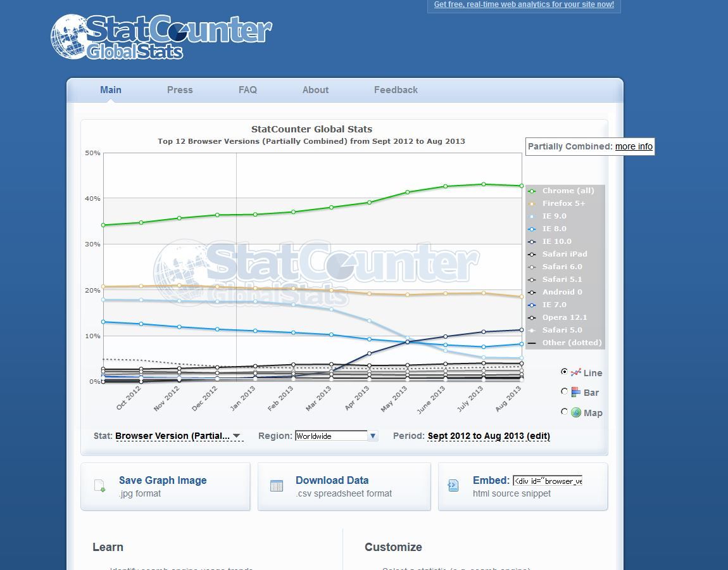Click the Map globe icon beside Map option
The width and height of the screenshot is (728, 570).
(x=576, y=412)
